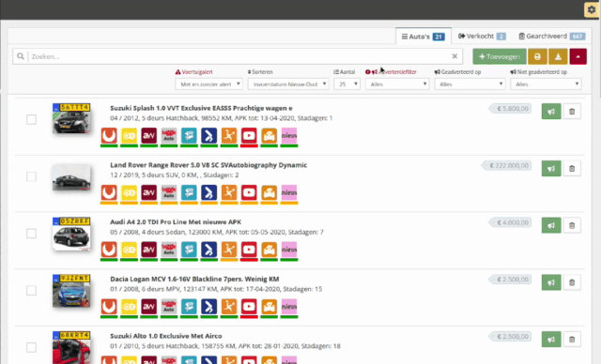Click the magnifier search icon

pyautogui.click(x=21, y=56)
